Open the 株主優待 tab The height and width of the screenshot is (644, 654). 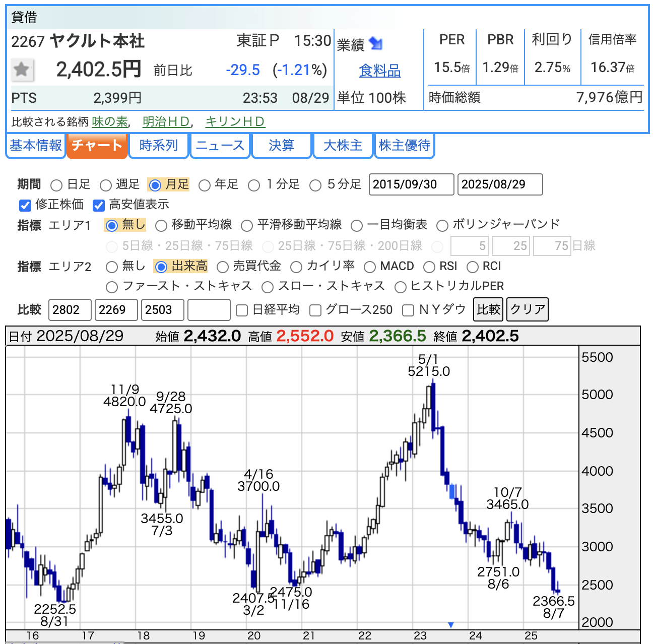point(405,146)
